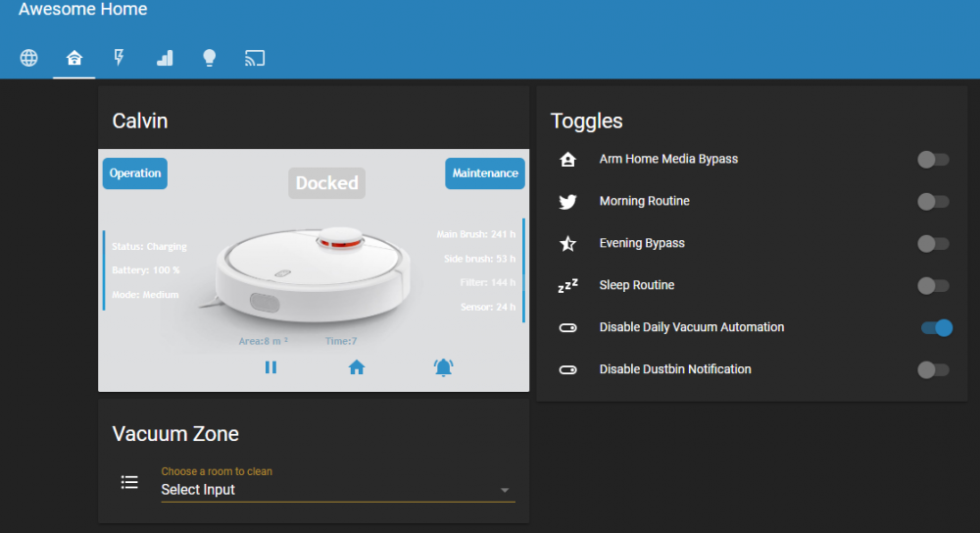Click the Battery: 100 % text
980x533 pixels.
tap(146, 270)
